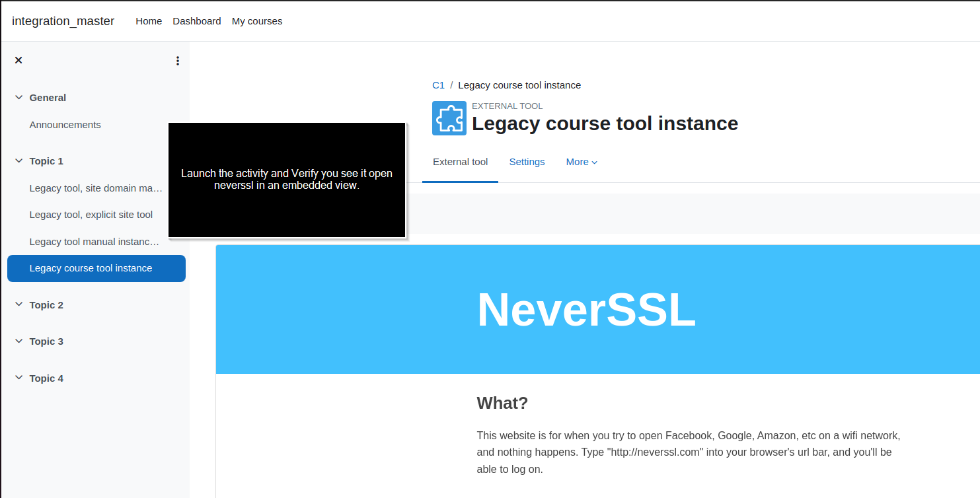
Task: Click the integration_master site name
Action: coord(63,21)
